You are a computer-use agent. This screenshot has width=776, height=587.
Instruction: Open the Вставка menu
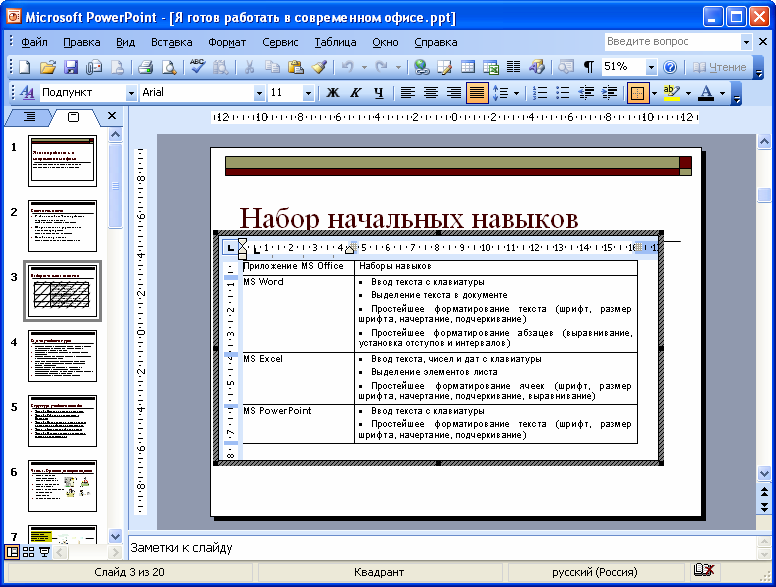point(171,43)
